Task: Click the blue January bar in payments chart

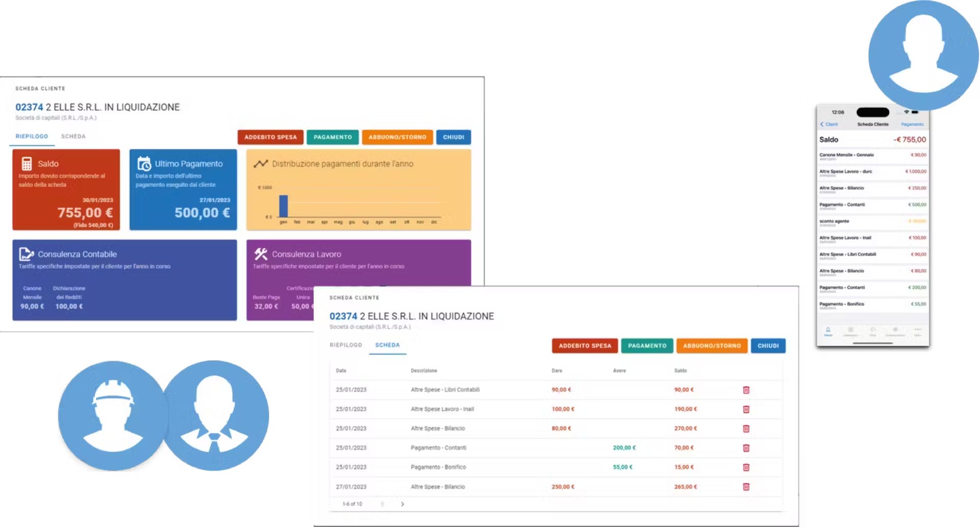Action: click(x=283, y=206)
